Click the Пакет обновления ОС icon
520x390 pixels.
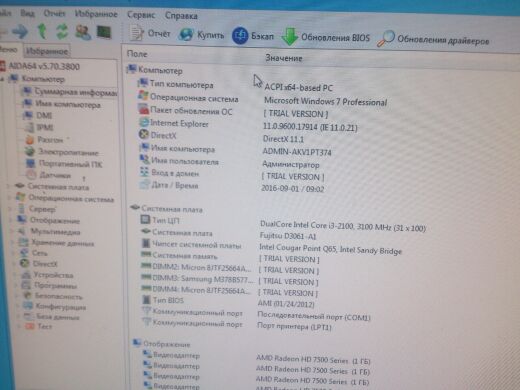pyautogui.click(x=144, y=109)
